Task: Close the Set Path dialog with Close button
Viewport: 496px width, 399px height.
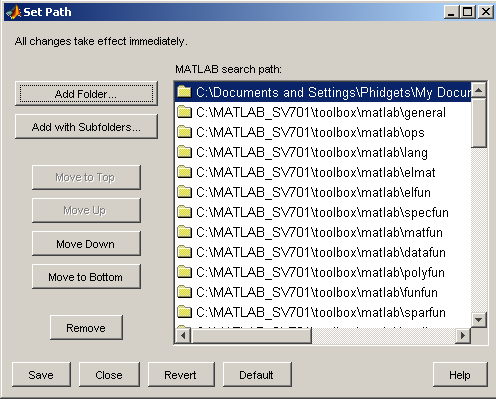Action: tap(109, 375)
